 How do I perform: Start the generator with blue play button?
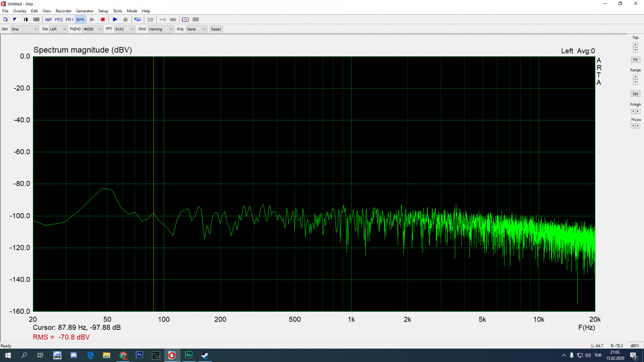click(115, 19)
